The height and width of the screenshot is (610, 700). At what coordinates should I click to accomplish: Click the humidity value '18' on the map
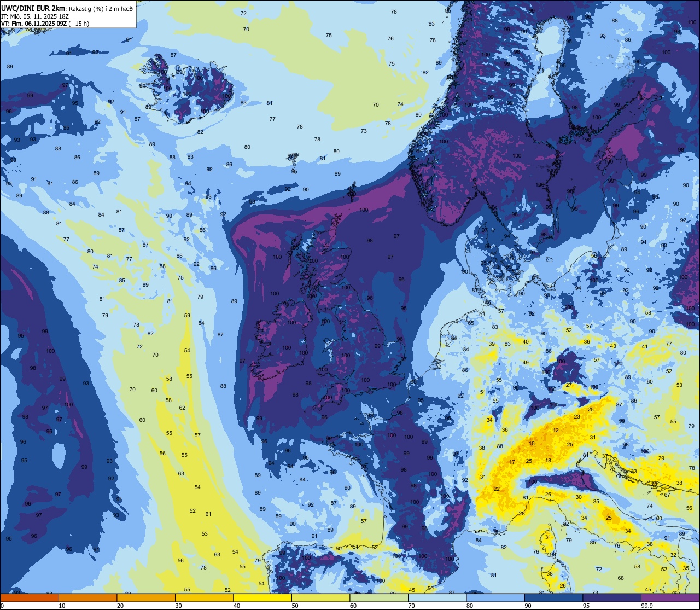click(549, 461)
